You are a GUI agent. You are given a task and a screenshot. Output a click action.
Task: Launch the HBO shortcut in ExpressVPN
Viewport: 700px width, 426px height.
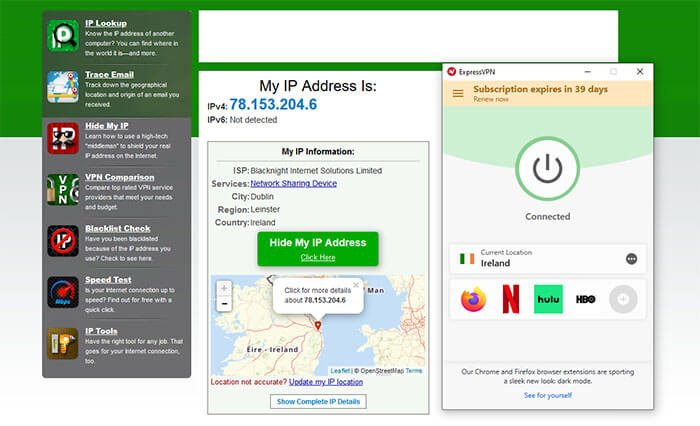click(585, 299)
